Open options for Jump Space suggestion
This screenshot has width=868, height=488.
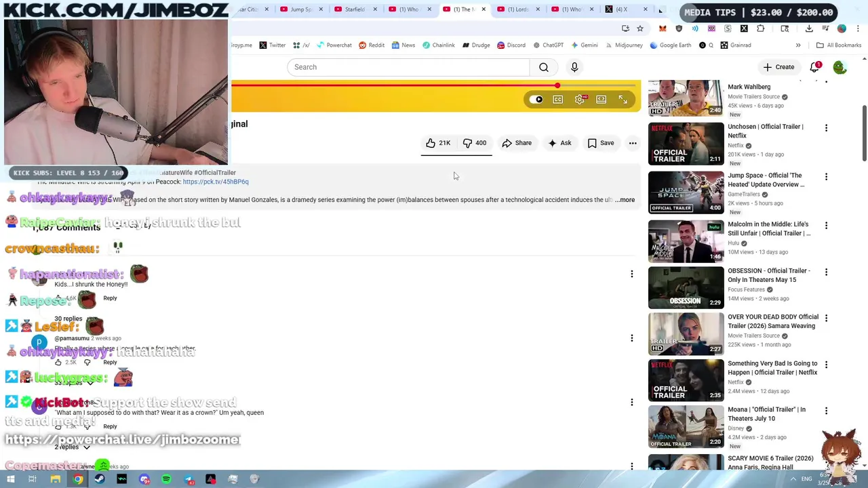pyautogui.click(x=826, y=177)
